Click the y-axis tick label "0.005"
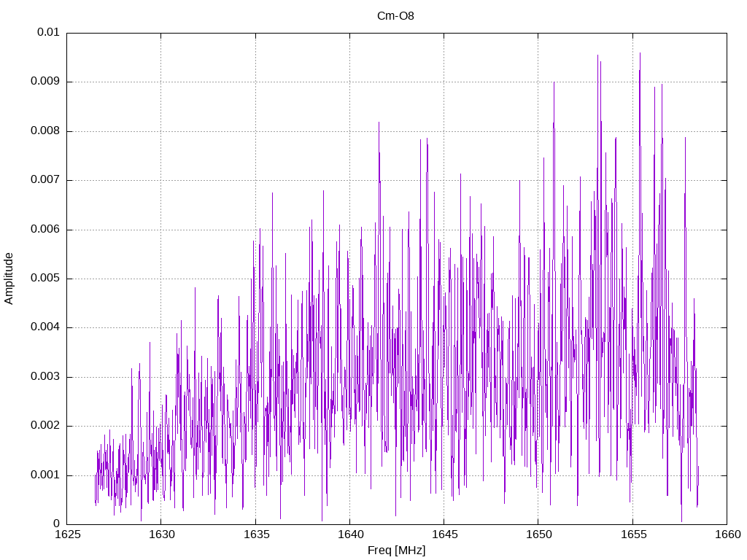747x560 pixels. click(x=45, y=278)
